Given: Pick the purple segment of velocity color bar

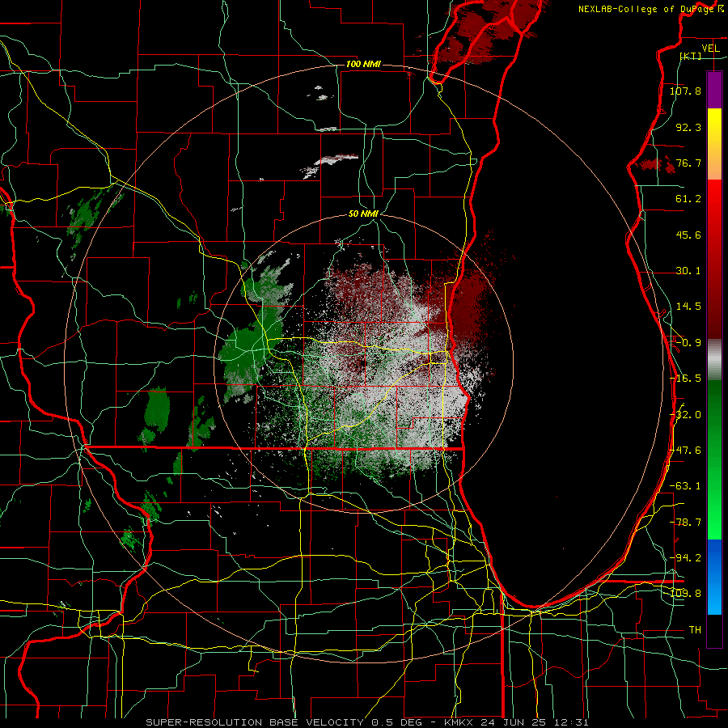Looking at the screenshot, I should click(x=714, y=90).
